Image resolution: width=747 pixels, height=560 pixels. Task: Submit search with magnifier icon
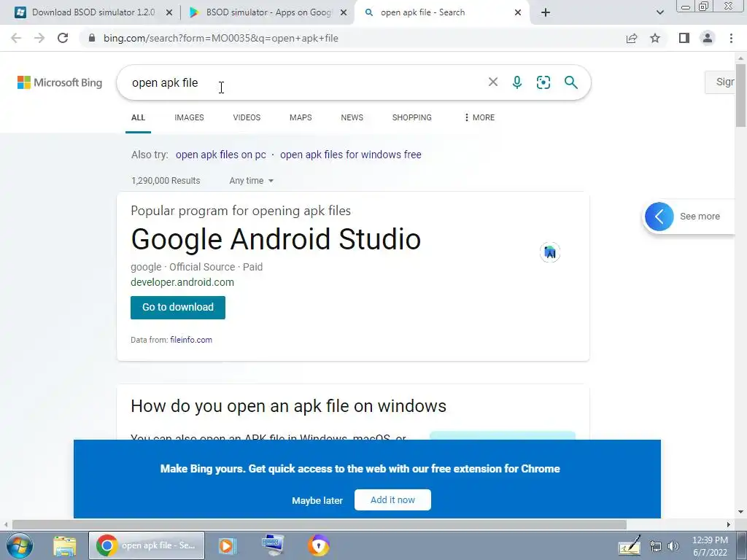pos(570,82)
